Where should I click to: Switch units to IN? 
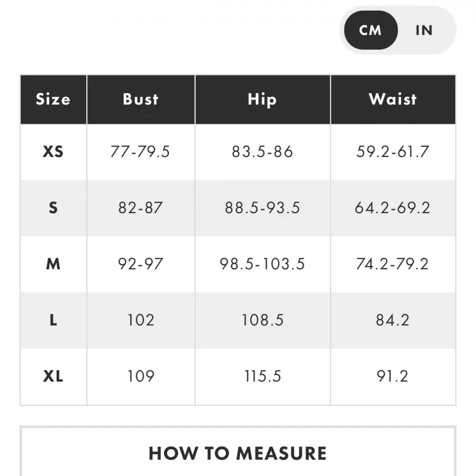[424, 30]
